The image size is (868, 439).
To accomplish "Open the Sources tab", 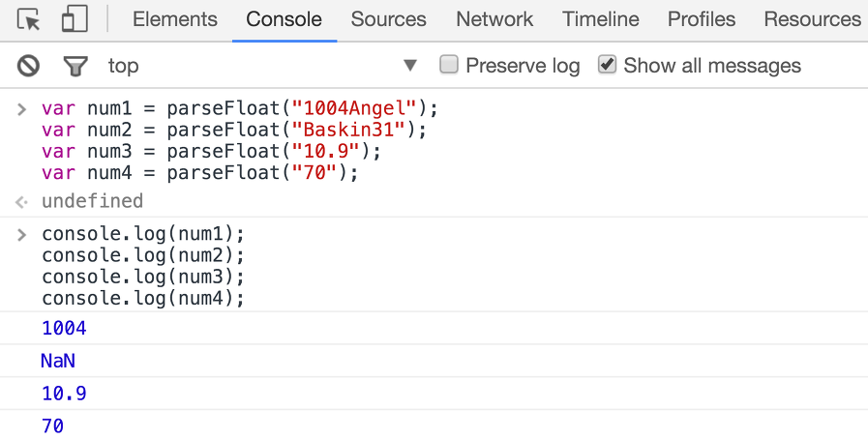I will coord(388,19).
